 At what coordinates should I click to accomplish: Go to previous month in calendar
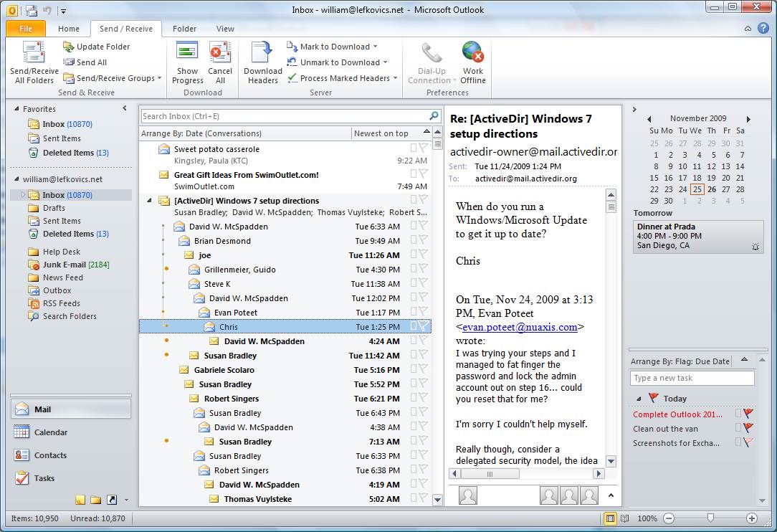[649, 119]
